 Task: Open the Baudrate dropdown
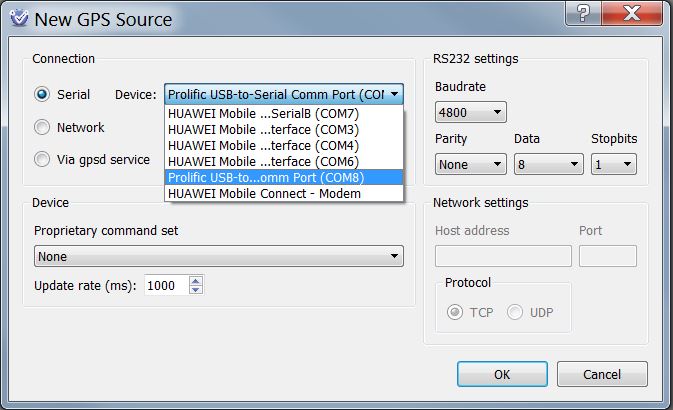coord(471,112)
